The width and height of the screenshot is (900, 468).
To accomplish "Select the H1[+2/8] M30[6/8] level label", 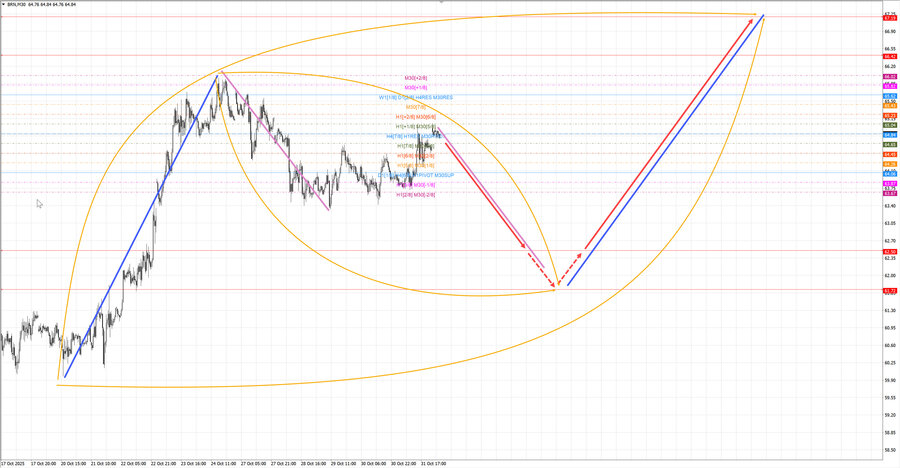I will pos(416,117).
